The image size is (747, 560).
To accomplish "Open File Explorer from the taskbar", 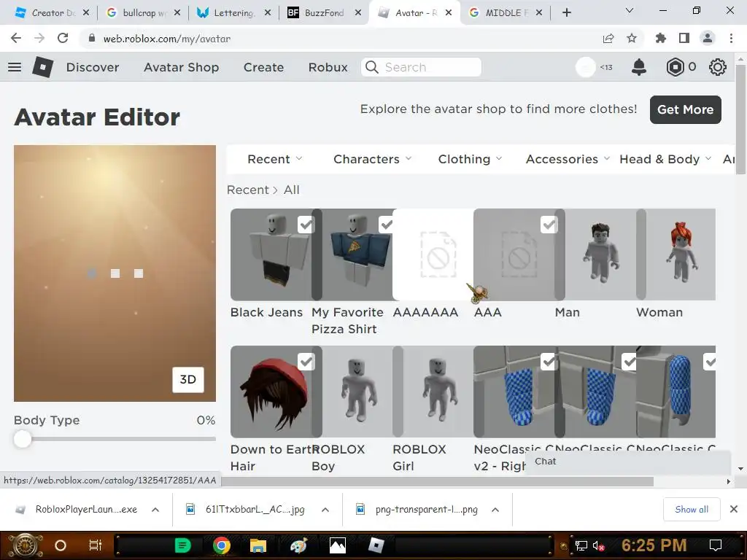I will (258, 545).
